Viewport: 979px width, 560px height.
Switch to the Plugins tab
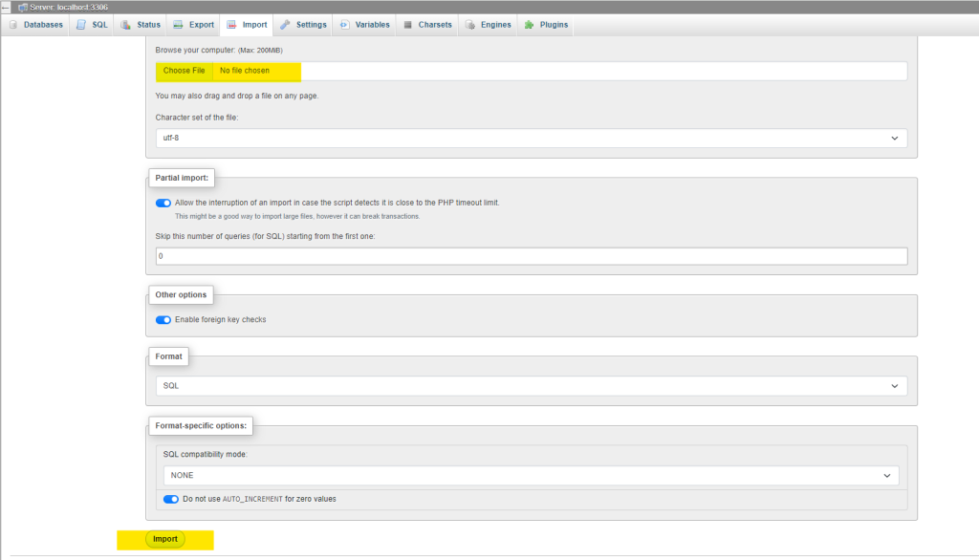coord(530,25)
